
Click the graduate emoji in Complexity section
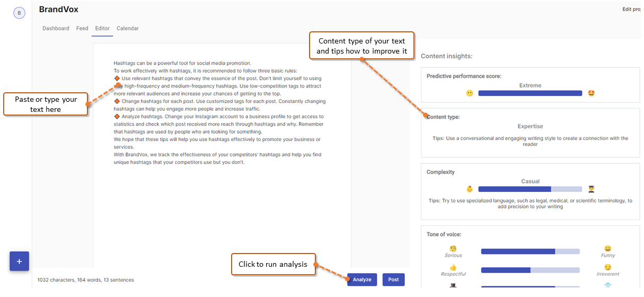click(592, 189)
